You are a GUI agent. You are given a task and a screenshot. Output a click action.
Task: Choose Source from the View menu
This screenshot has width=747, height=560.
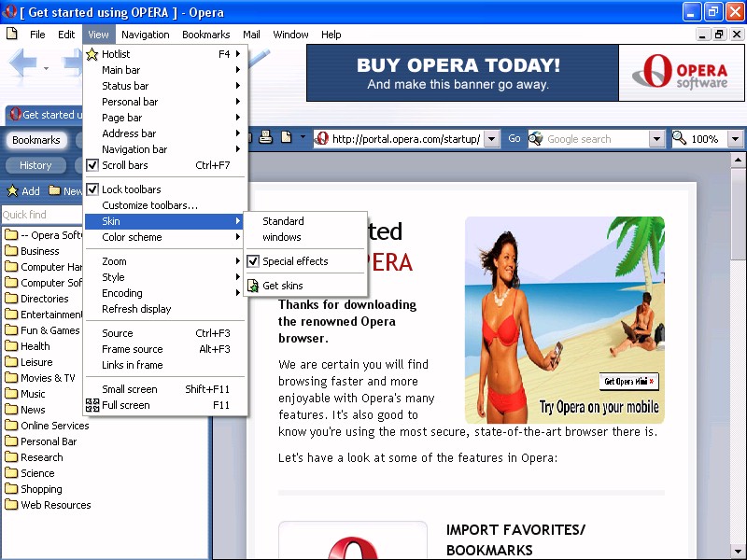coord(165,333)
